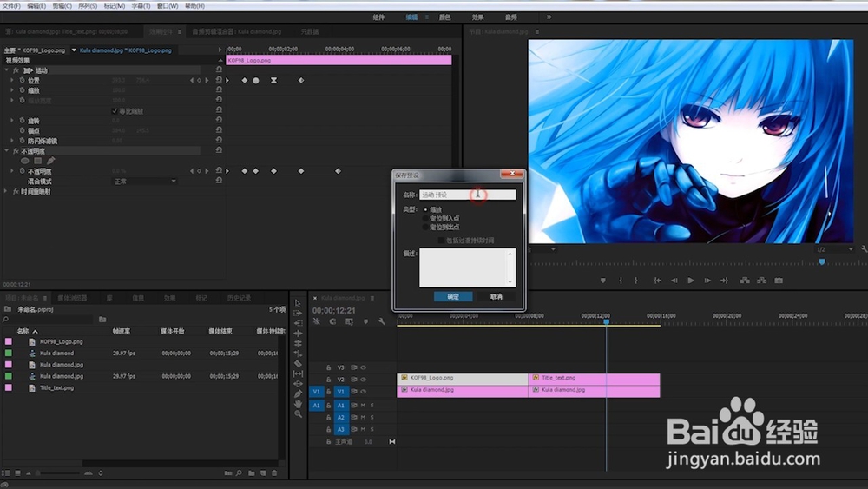
Task: Click new bin folder icon in project panel
Action: (x=252, y=473)
